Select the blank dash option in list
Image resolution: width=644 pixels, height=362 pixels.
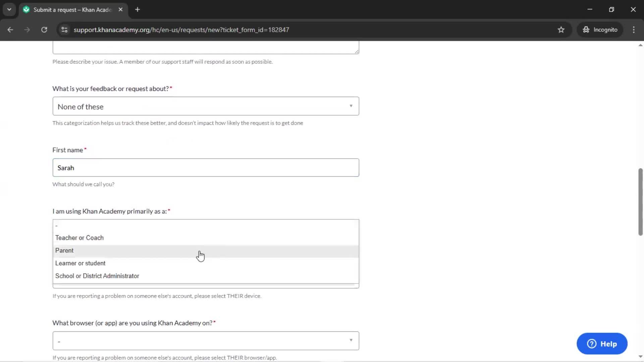(x=206, y=226)
